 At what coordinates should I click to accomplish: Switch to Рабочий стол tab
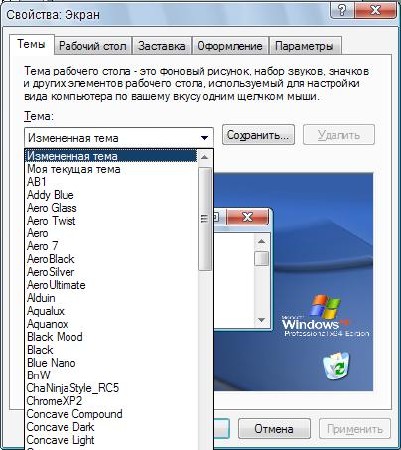point(93,46)
